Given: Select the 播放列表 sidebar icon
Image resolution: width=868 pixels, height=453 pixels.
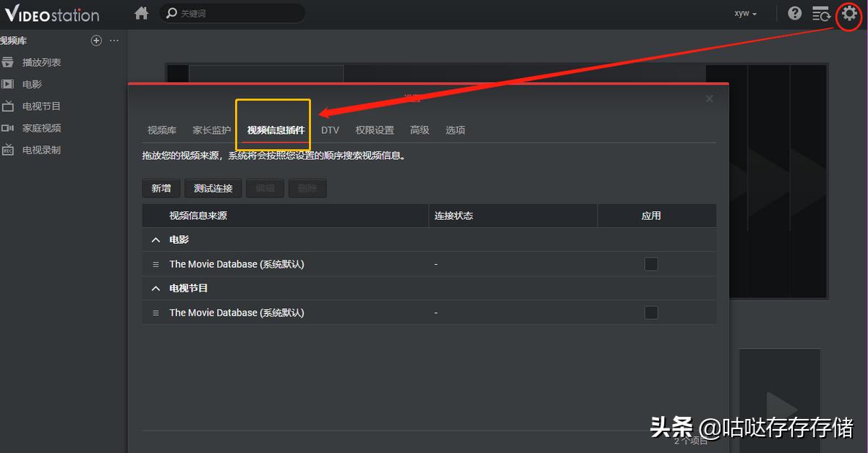Looking at the screenshot, I should click(x=9, y=62).
